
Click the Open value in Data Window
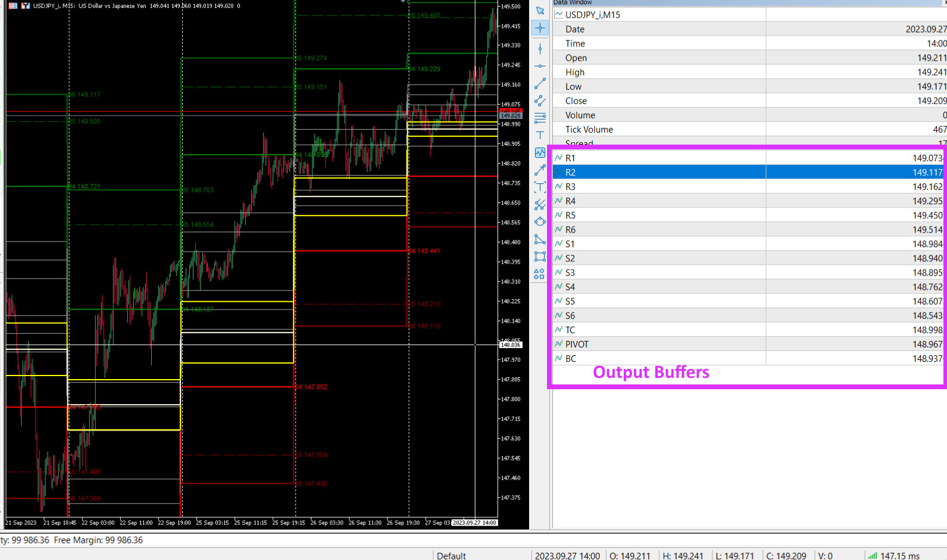932,58
